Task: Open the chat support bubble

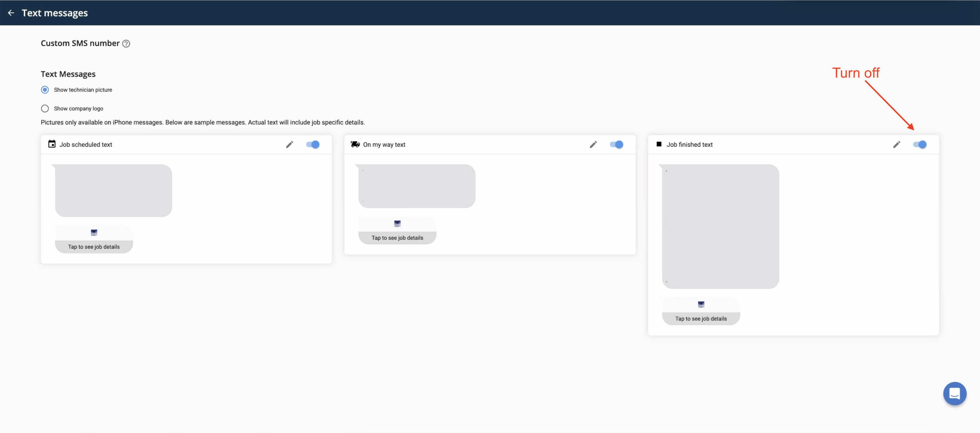Action: pos(954,393)
